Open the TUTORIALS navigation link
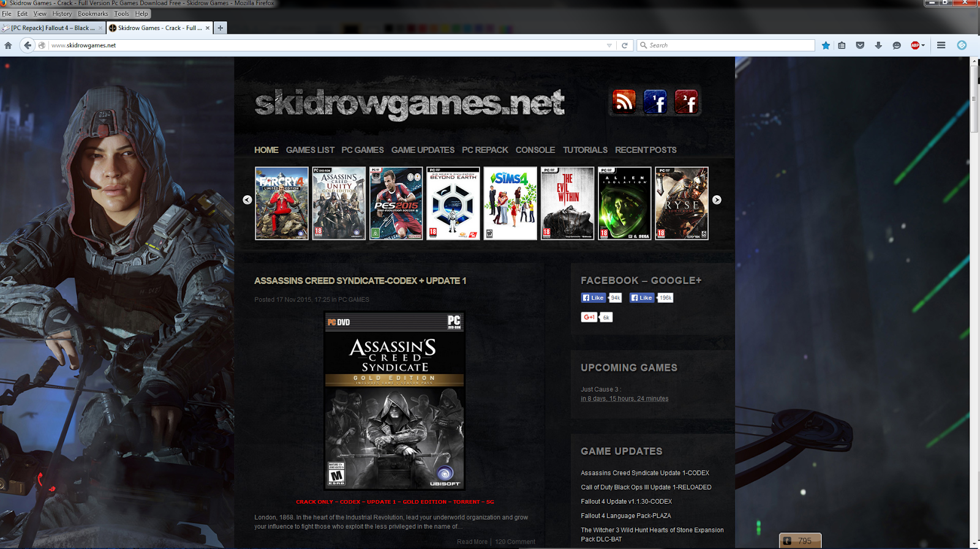980x549 pixels. coord(586,150)
